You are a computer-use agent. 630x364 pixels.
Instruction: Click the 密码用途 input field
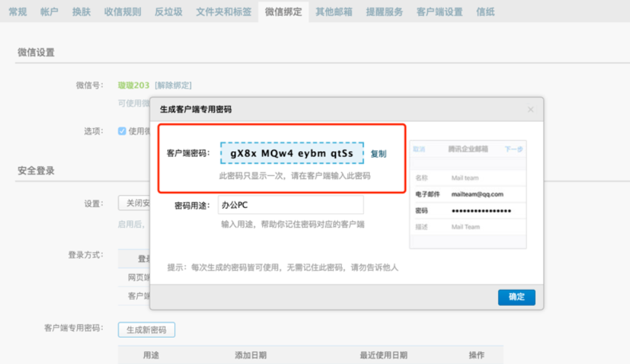click(x=291, y=205)
